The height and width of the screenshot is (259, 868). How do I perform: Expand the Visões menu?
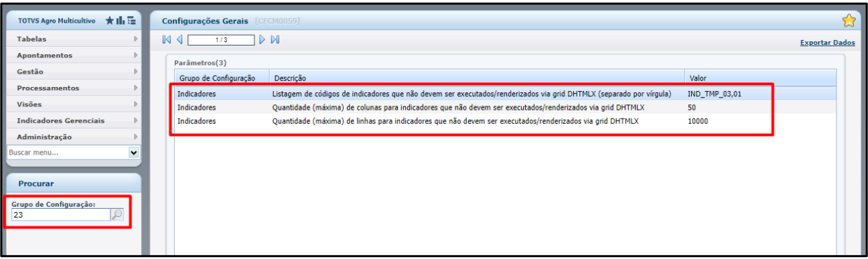tap(73, 104)
